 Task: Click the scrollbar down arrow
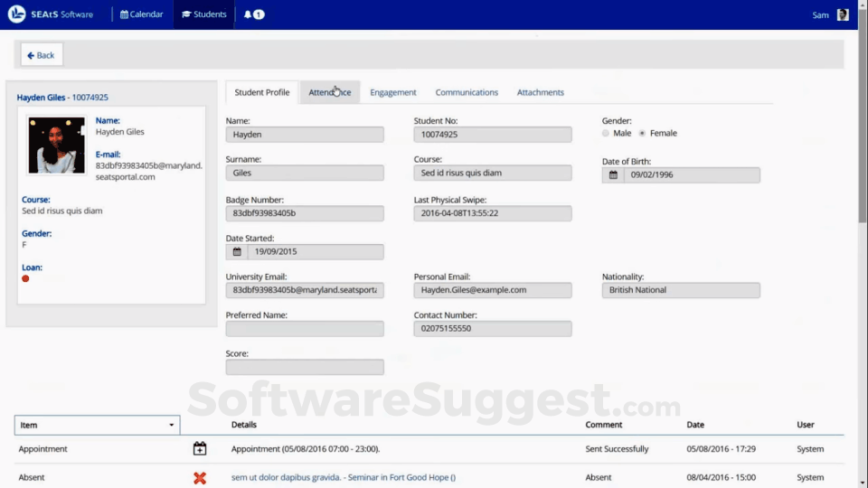(x=863, y=483)
